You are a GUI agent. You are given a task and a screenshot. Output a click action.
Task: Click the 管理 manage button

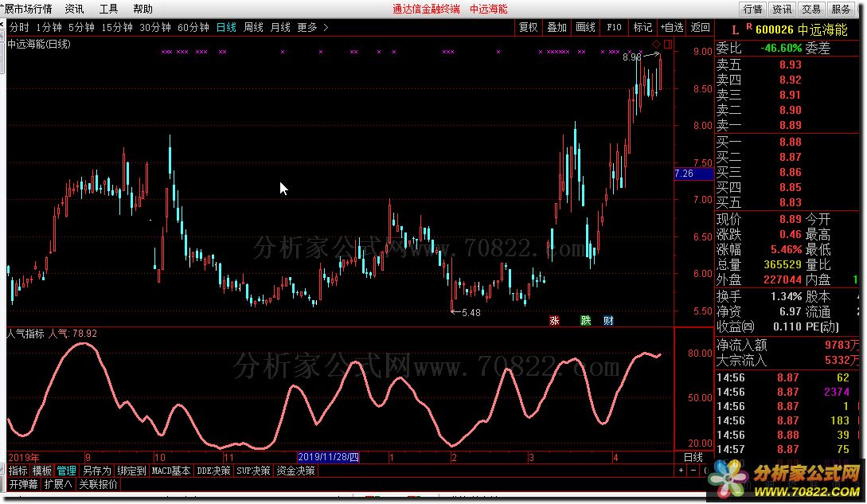click(x=66, y=471)
